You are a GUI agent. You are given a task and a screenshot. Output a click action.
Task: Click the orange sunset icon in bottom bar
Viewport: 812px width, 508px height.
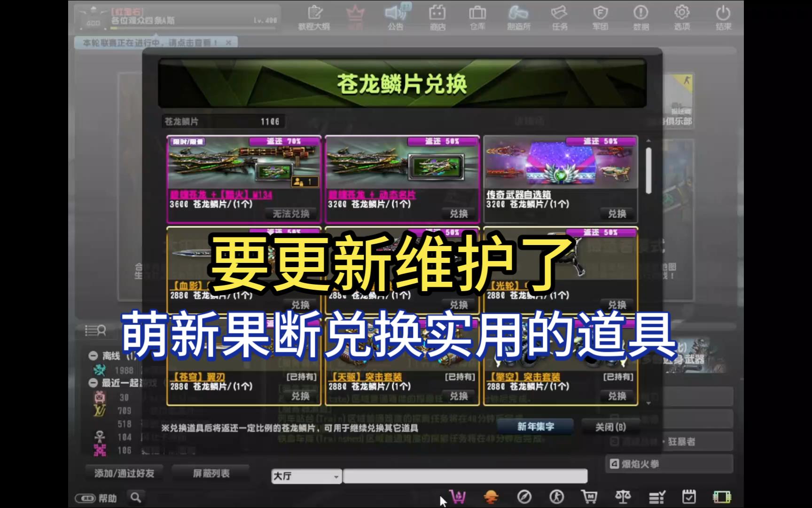(x=491, y=497)
